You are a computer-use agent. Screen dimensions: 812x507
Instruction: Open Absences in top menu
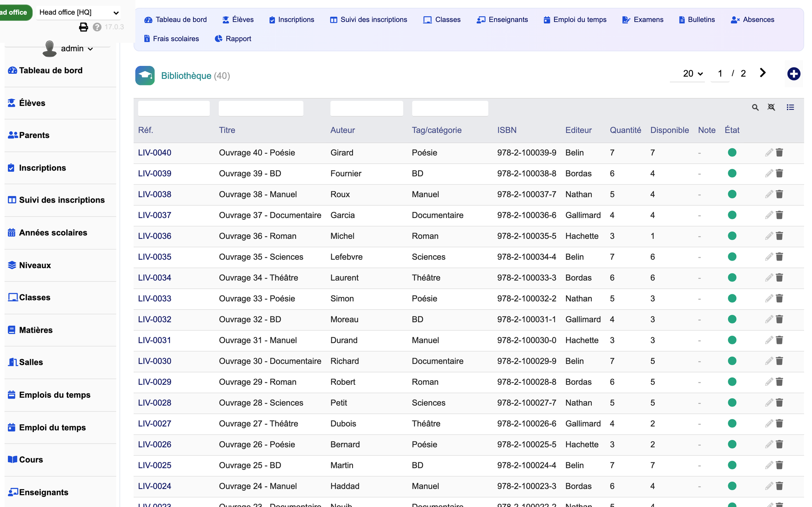(x=753, y=20)
